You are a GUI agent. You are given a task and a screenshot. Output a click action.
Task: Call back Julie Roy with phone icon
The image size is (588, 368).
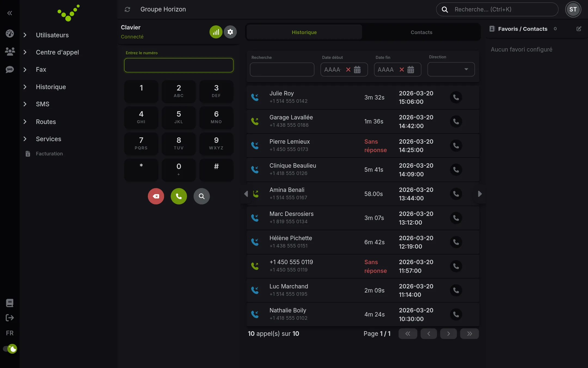pos(456,97)
